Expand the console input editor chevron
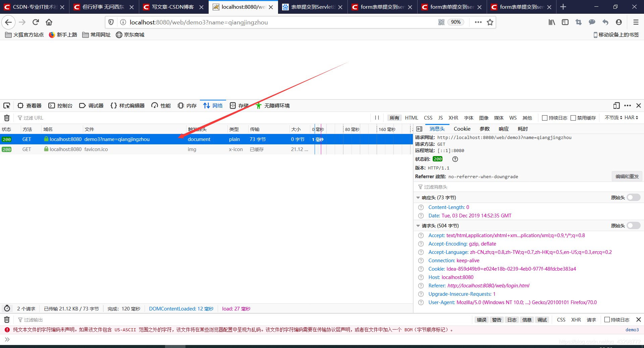The width and height of the screenshot is (644, 348). pyautogui.click(x=7, y=339)
